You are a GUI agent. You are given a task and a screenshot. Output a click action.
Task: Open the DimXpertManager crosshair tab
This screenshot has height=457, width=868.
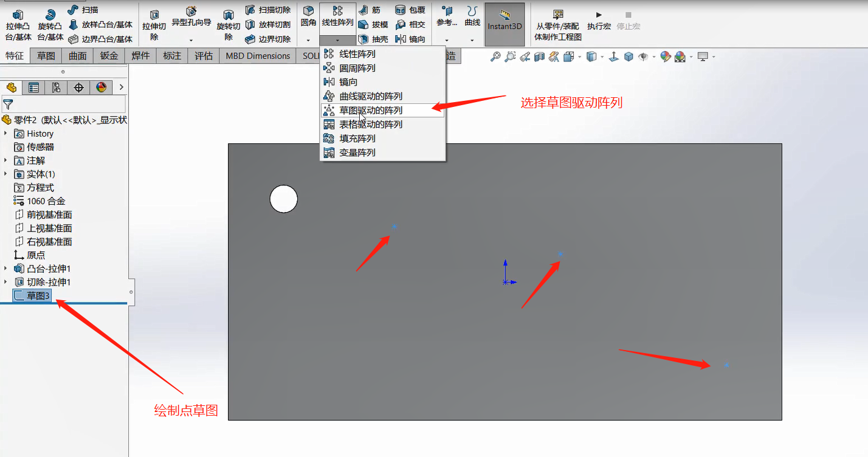[x=78, y=88]
